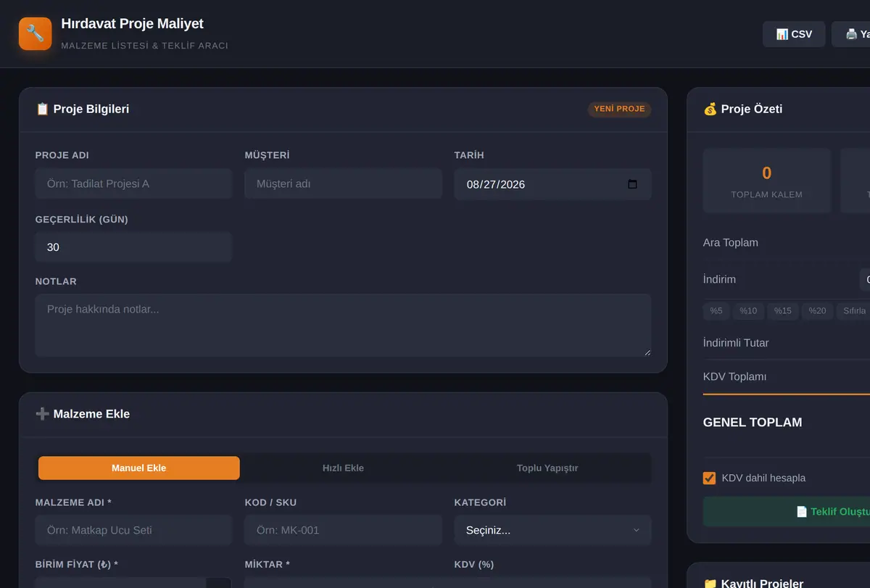Click the İndirimli Tutar label
The image size is (870, 588).
click(x=736, y=342)
